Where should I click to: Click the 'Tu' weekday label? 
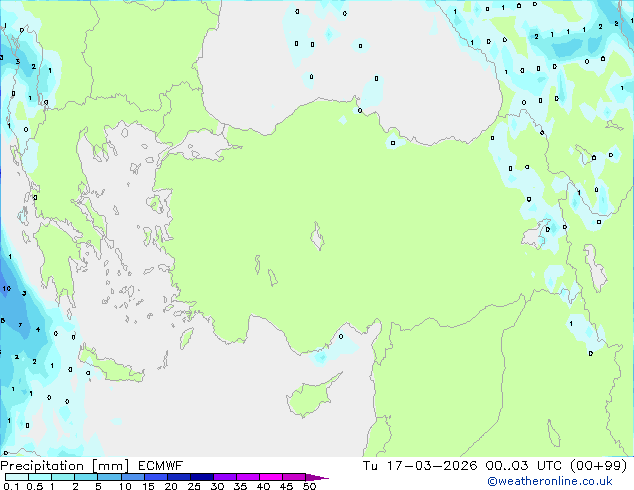370,466
